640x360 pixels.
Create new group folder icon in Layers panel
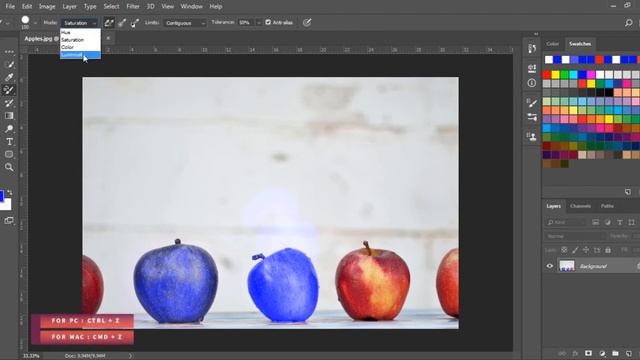pos(616,353)
